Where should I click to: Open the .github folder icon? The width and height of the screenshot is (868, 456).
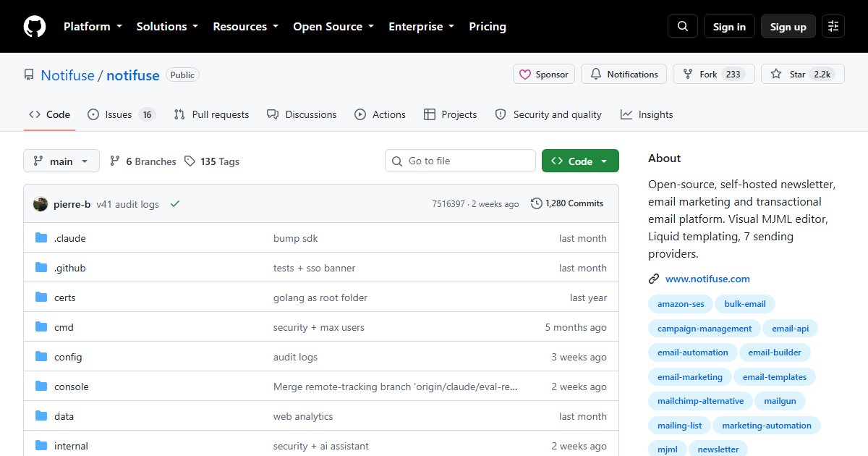click(x=41, y=268)
